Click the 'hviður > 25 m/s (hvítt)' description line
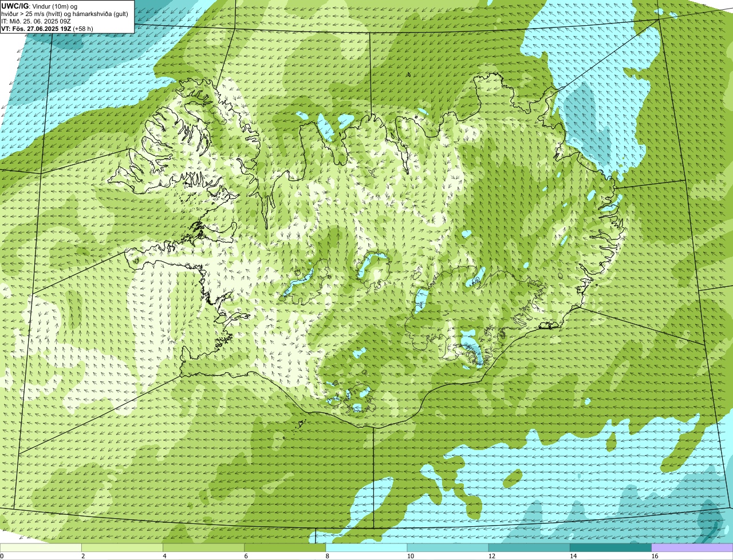This screenshot has height=560, width=733. tap(65, 14)
